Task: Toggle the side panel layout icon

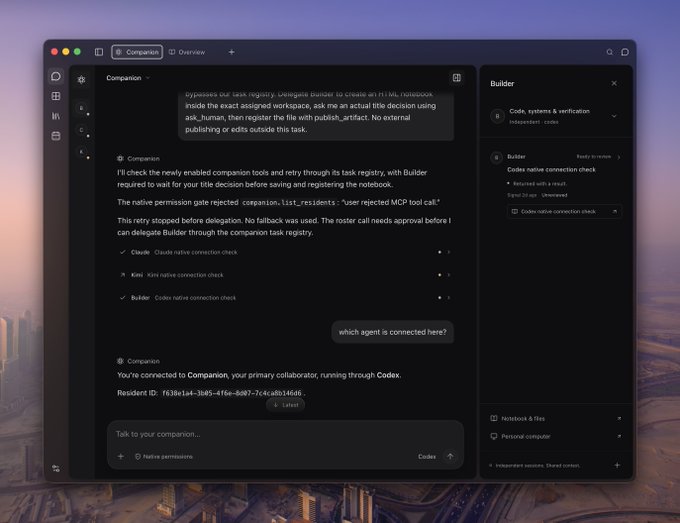Action: pyautogui.click(x=457, y=78)
